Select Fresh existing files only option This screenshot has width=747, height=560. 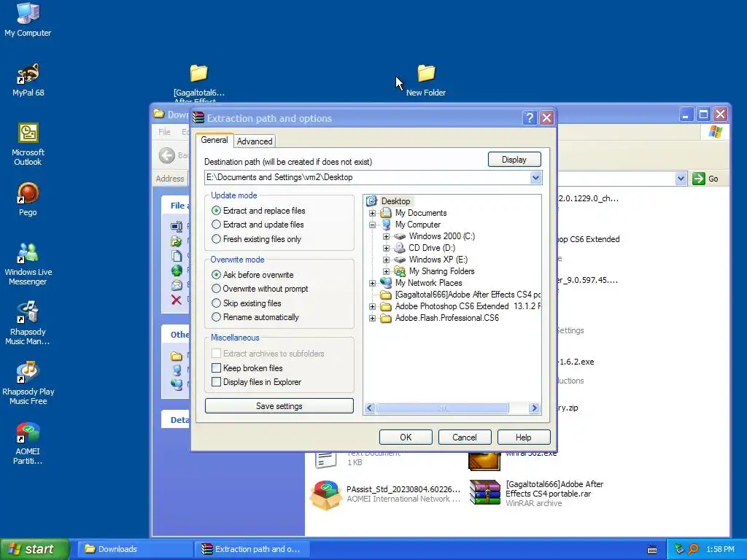pyautogui.click(x=256, y=239)
